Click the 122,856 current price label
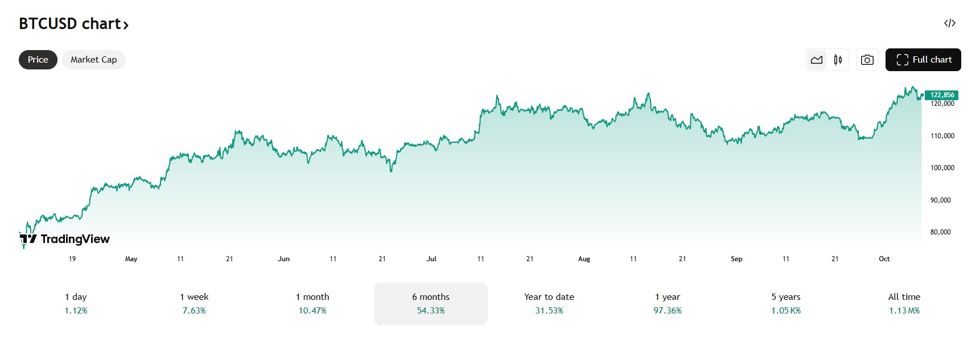The height and width of the screenshot is (342, 980). click(x=942, y=95)
